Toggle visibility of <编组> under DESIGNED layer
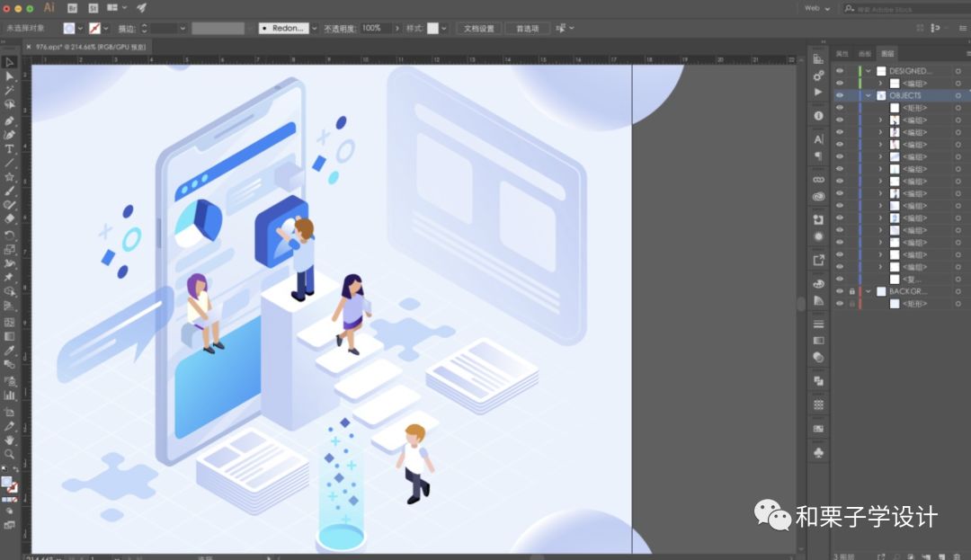Image resolution: width=971 pixels, height=560 pixels. tap(840, 83)
